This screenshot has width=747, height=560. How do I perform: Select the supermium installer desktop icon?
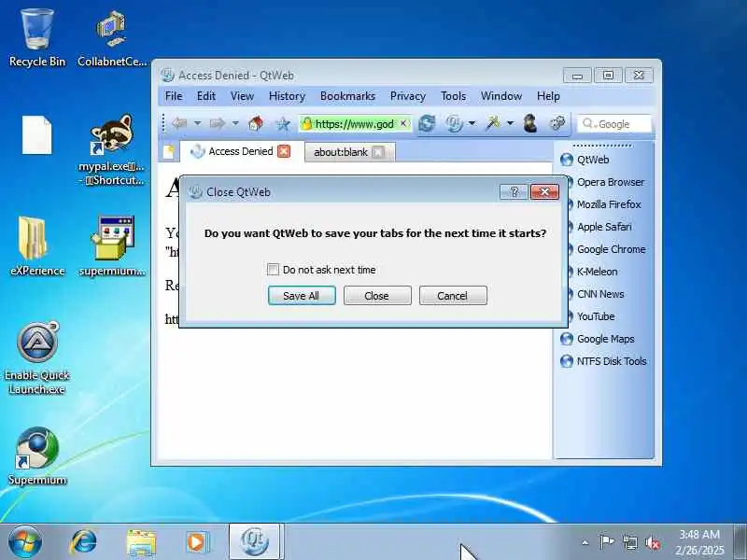112,246
